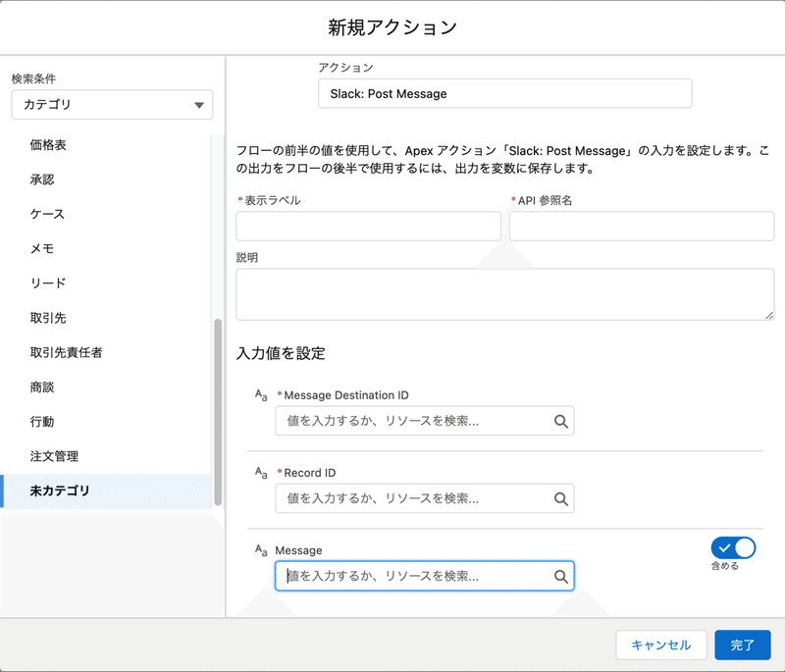The height and width of the screenshot is (672, 785).
Task: Focus the Message value field
Action: 425,577
